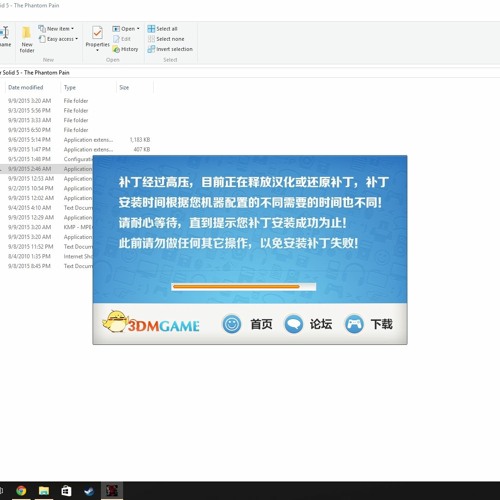Open Chrome from the taskbar
The height and width of the screenshot is (500, 500).
[x=21, y=491]
